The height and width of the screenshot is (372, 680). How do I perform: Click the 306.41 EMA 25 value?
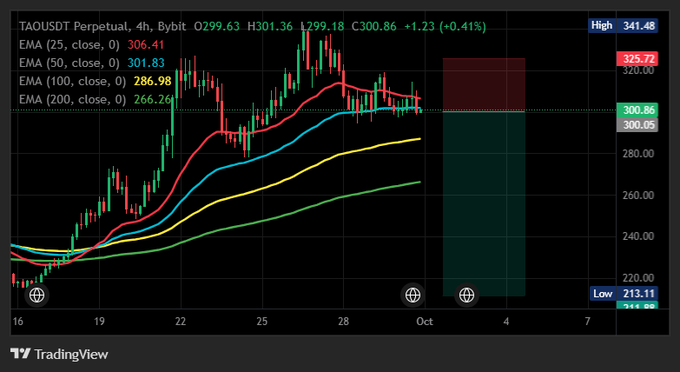click(146, 45)
